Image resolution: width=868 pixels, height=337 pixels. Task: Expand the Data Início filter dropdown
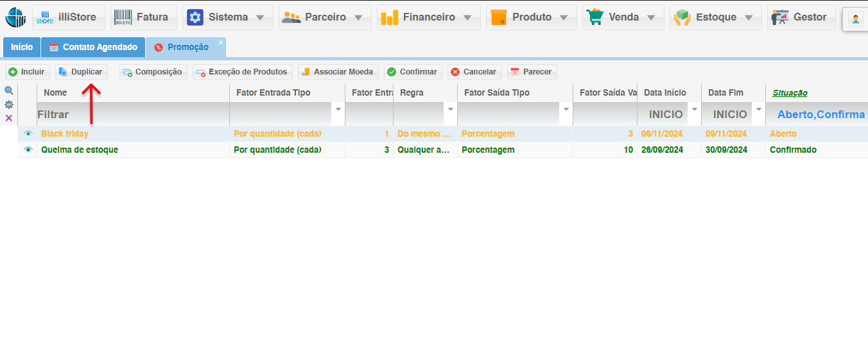(x=694, y=110)
